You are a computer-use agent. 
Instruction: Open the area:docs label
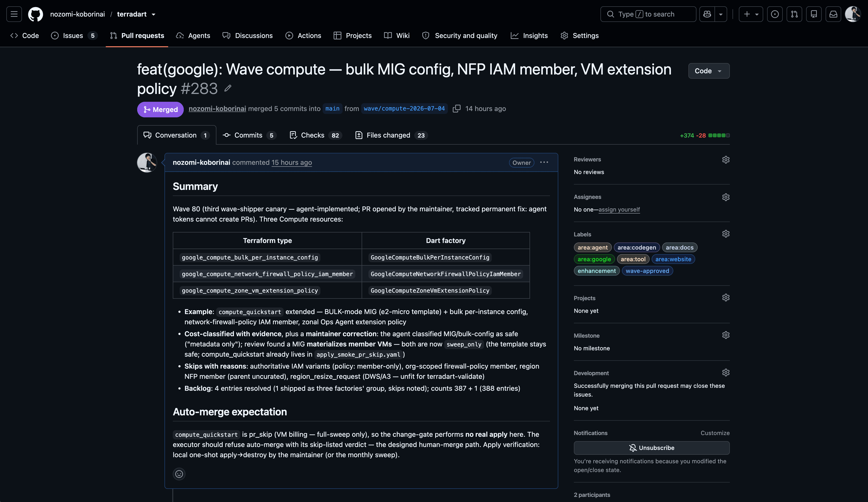click(679, 247)
